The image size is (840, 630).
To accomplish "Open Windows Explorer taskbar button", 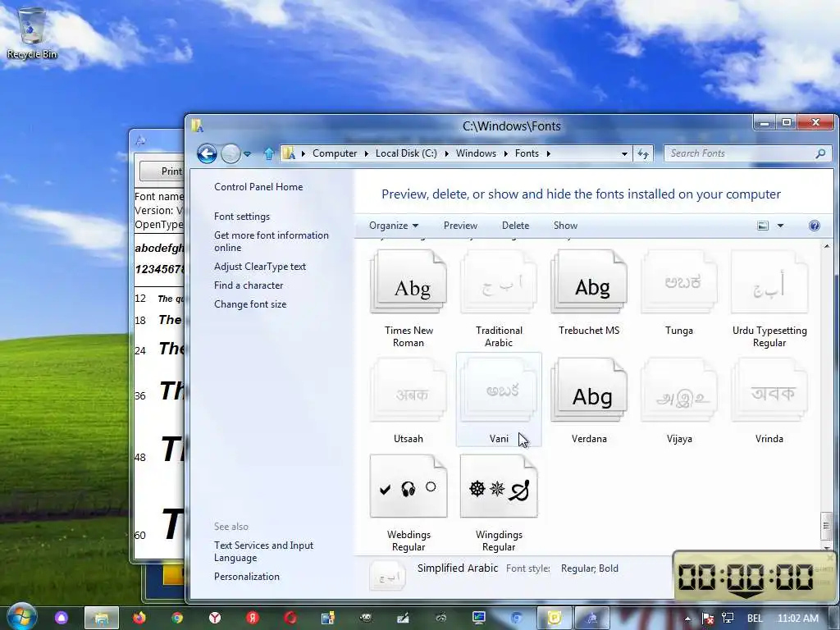I will point(101,618).
